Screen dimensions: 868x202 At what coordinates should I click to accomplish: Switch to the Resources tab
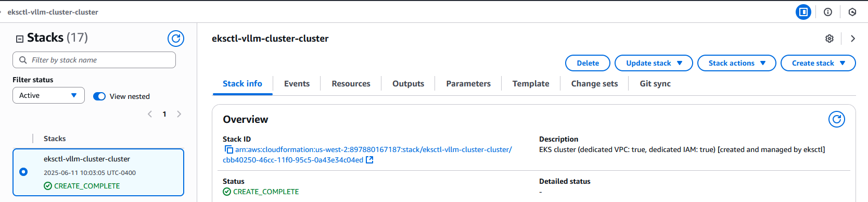351,83
